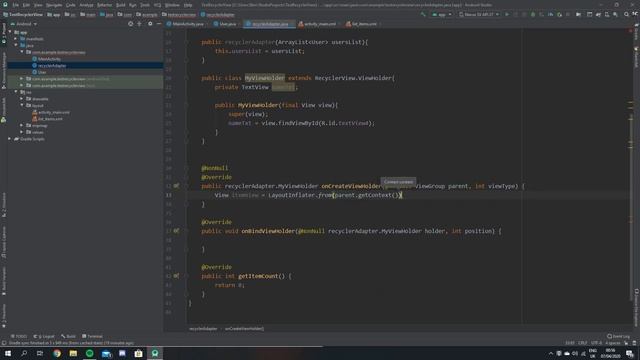Open Microsoft Store from the taskbar
Screen dimensions: 640x360
(x=138, y=353)
